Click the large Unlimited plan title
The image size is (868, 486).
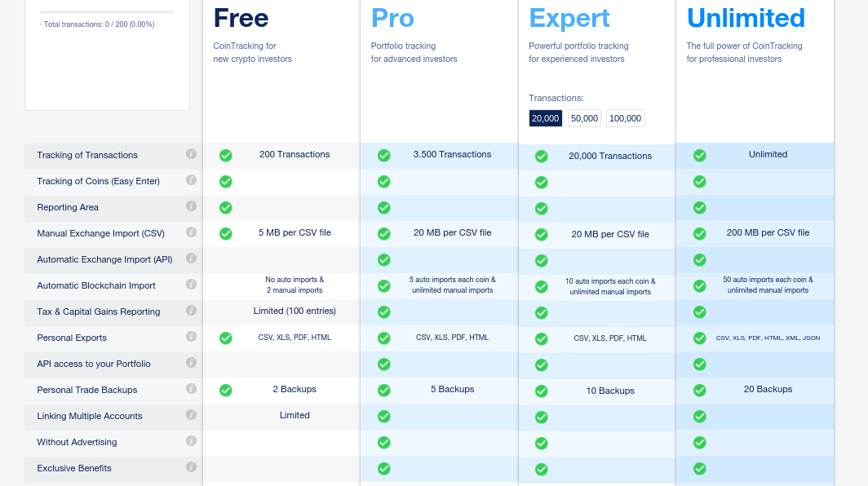tap(746, 18)
